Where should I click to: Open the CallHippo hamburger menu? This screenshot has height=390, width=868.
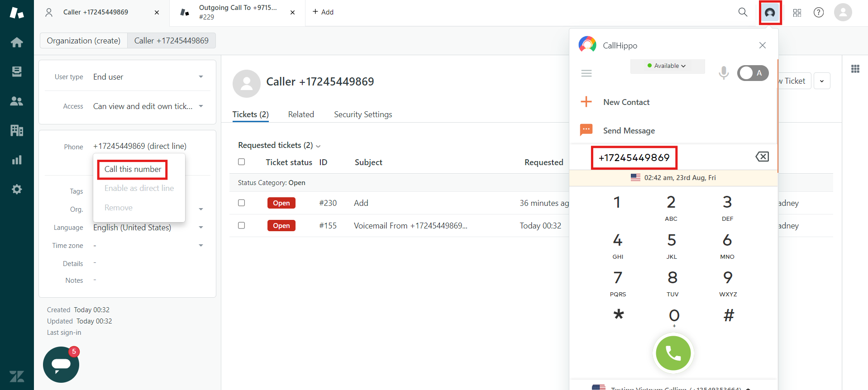[x=587, y=73]
